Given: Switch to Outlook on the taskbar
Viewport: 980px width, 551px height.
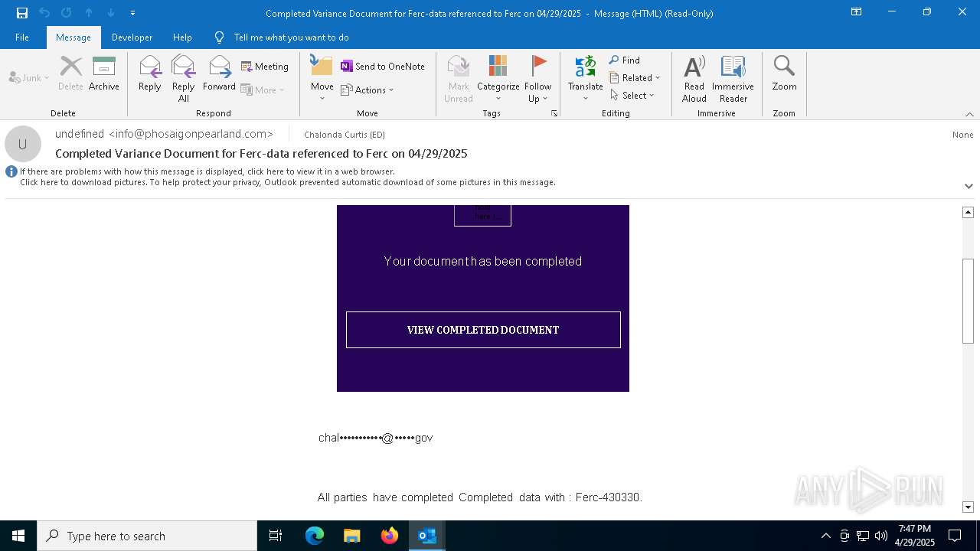Looking at the screenshot, I should pos(427,536).
